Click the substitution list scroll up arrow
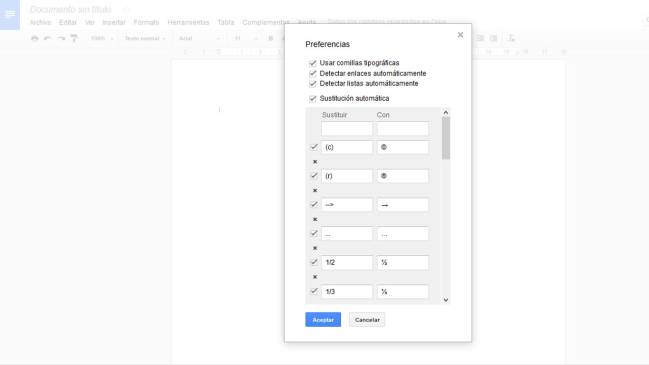The image size is (649, 365). click(446, 112)
